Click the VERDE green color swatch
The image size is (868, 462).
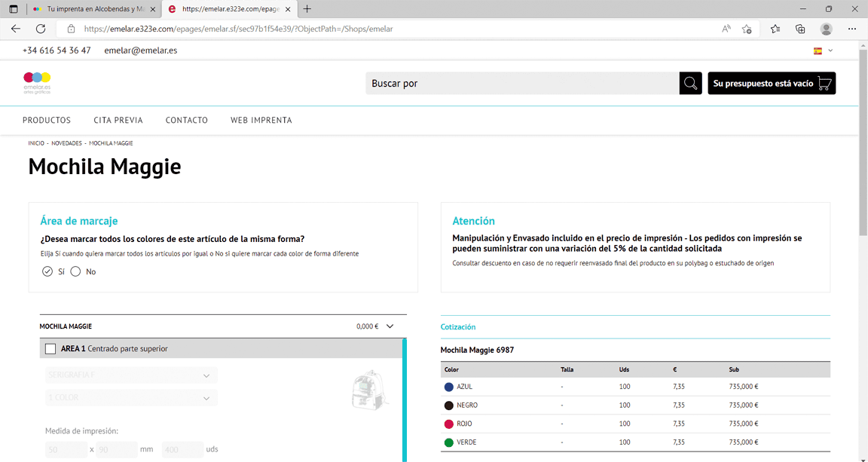click(449, 442)
